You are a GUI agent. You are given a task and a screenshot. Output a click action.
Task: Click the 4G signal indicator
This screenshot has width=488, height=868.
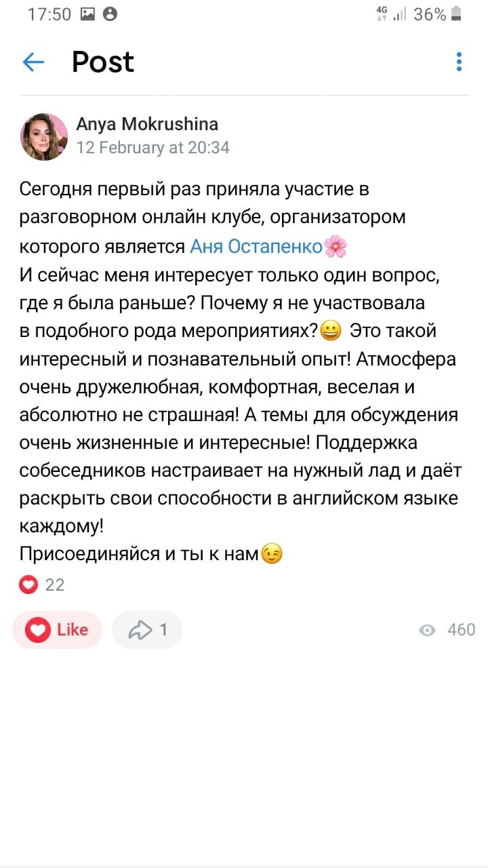382,14
